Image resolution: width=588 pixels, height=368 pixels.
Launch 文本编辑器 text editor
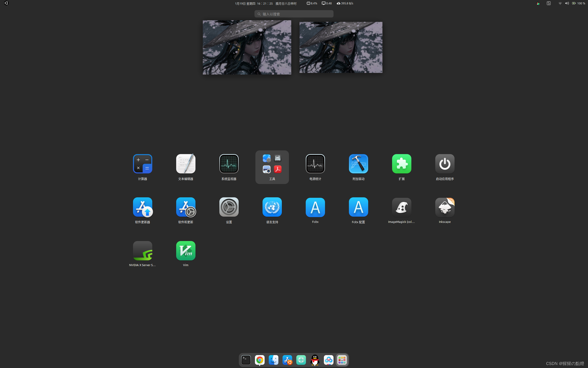tap(186, 167)
